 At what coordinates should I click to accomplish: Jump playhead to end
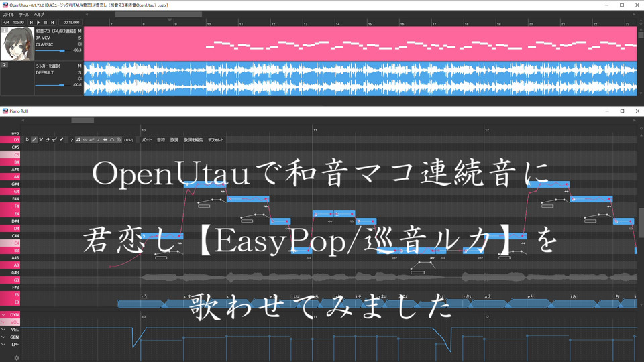(x=52, y=23)
